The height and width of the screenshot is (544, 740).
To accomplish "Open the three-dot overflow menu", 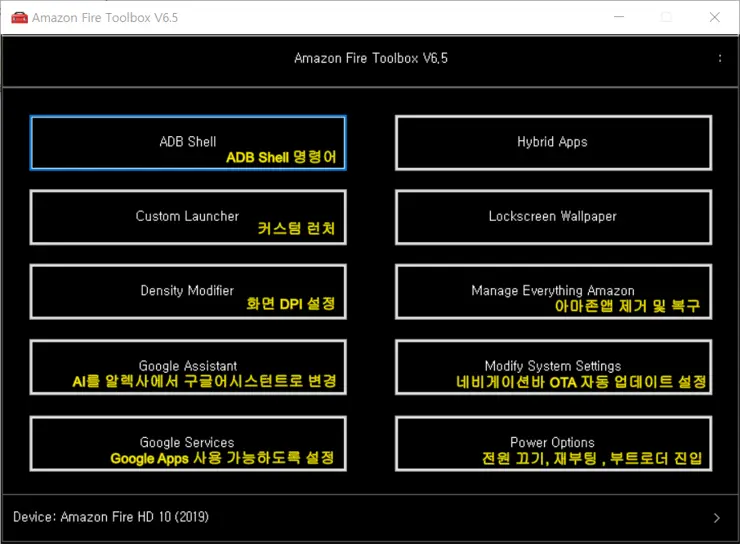I will point(720,58).
